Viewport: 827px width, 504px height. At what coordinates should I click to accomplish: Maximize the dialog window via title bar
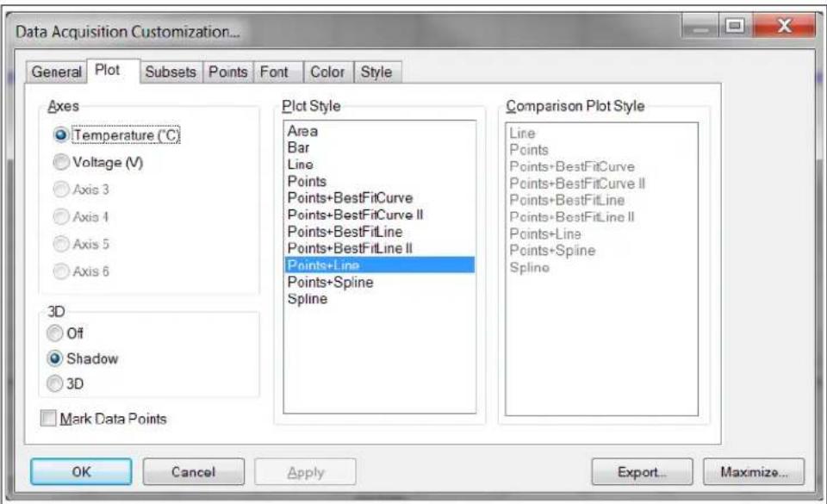tap(735, 25)
